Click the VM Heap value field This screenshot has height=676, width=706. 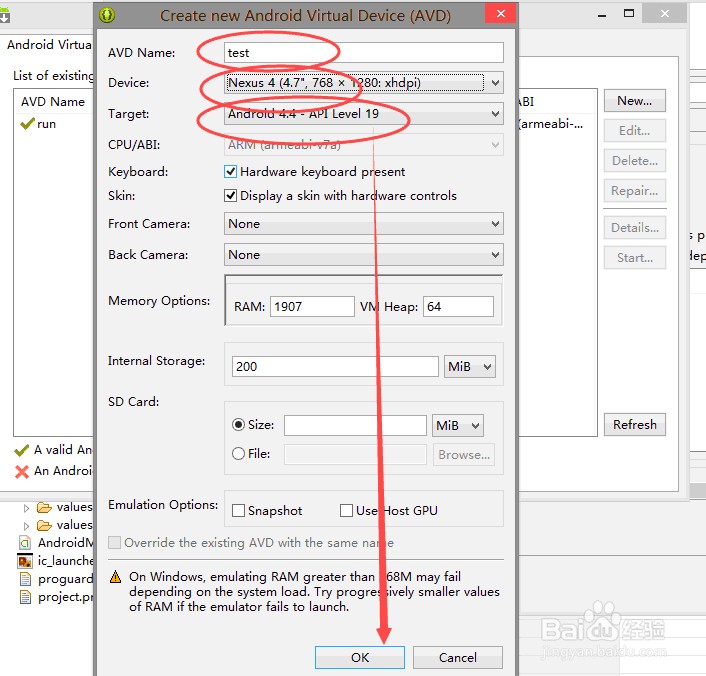tap(458, 307)
